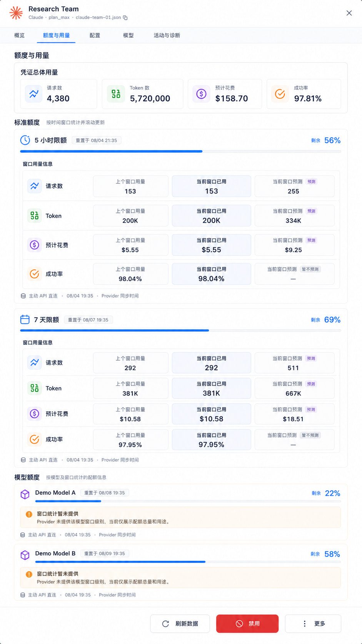Disable credential with red 禁用 button
Viewport: 362px width, 644px height.
[x=247, y=624]
